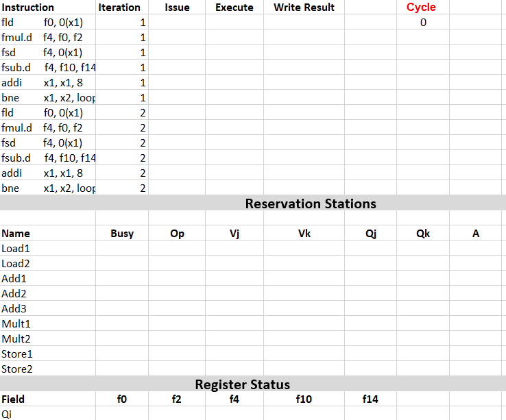The image size is (506, 420).
Task: Select the empty Qi cell under f0
Action: [122, 414]
